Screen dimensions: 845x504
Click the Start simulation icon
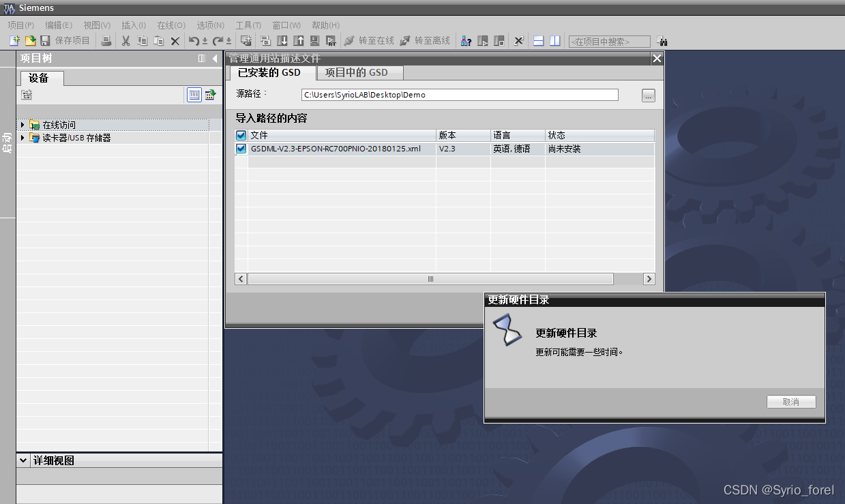[314, 41]
